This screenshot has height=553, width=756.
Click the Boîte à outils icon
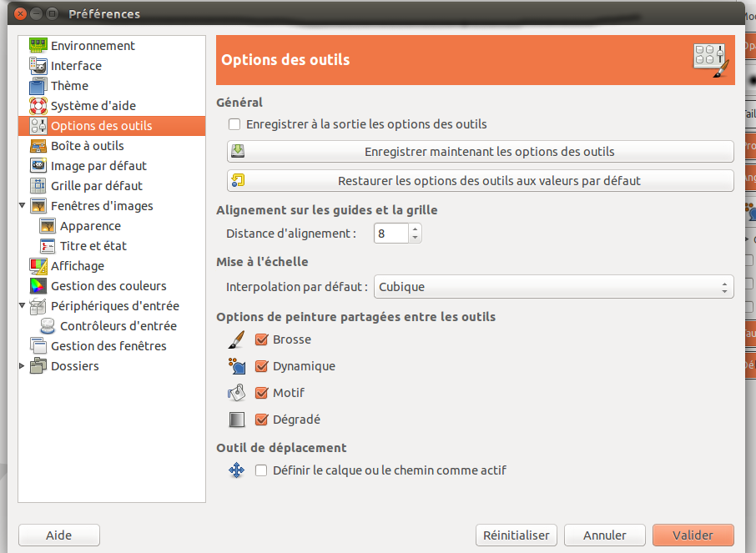(38, 146)
